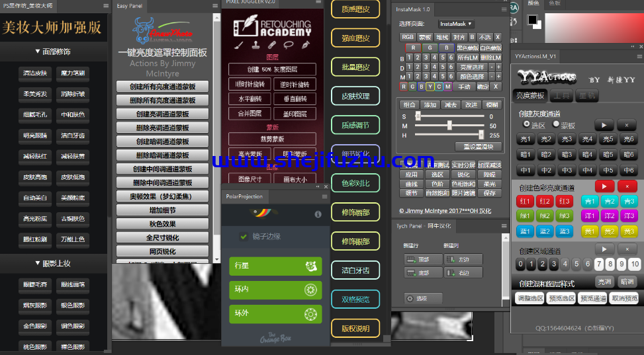
Task: Toggle the 镜子边缘 checkbox
Action: [244, 237]
